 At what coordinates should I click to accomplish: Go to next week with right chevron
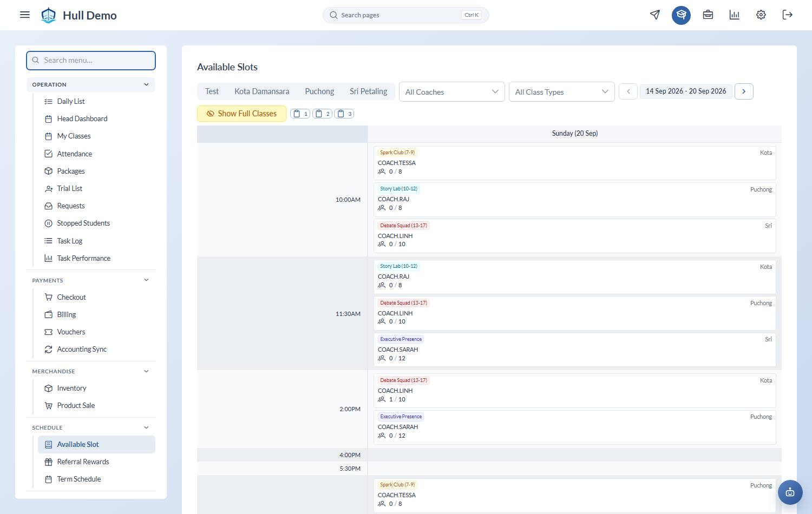click(x=744, y=91)
